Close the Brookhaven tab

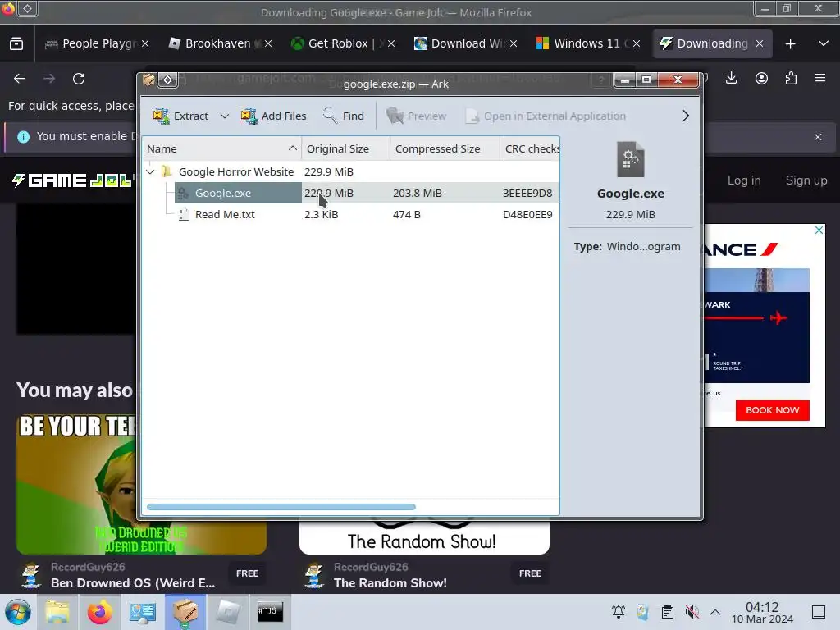click(268, 44)
